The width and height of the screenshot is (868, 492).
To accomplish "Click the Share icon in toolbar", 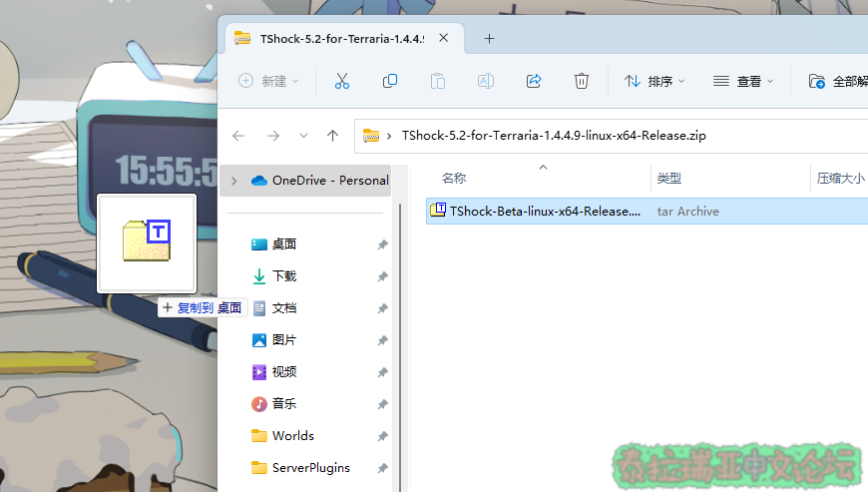I will [x=534, y=82].
